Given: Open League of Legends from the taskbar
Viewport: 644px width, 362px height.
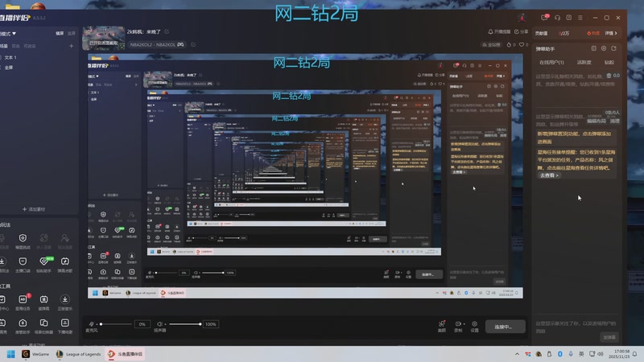Looking at the screenshot, I should coord(78,354).
